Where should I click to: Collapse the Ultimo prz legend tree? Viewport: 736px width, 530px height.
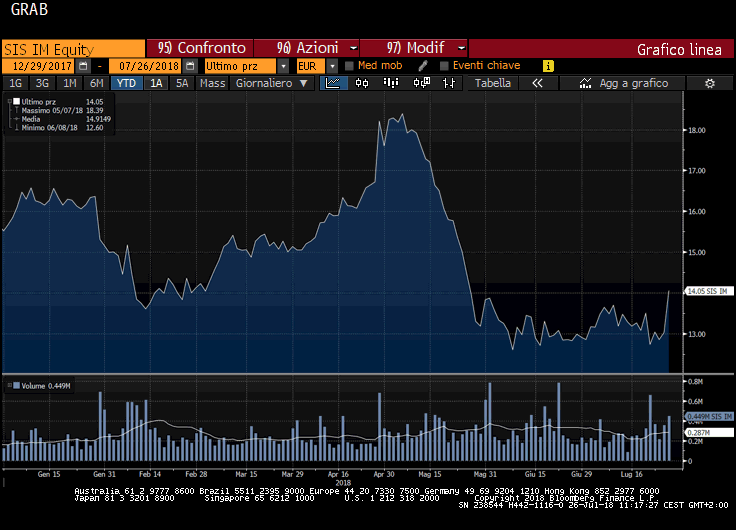9,101
